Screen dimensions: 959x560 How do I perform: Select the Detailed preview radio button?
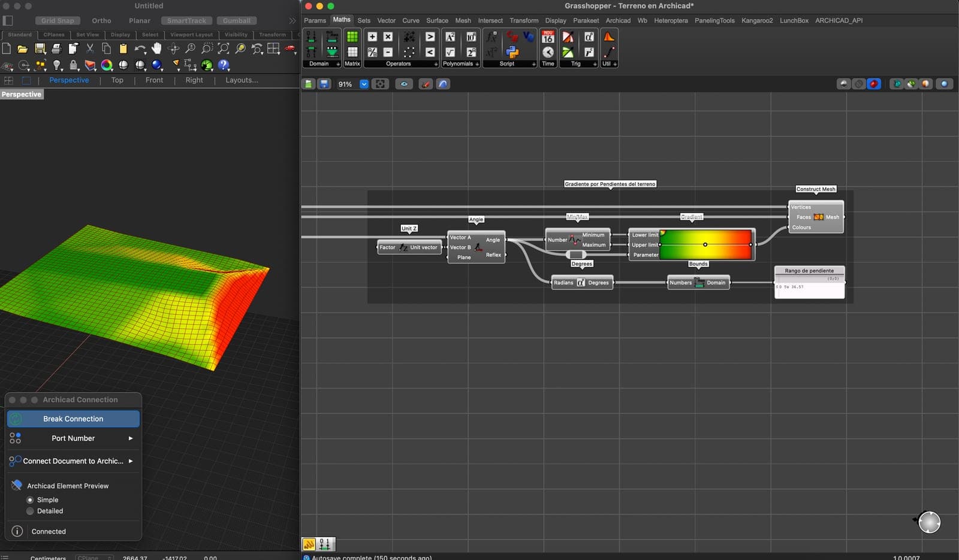pyautogui.click(x=30, y=511)
